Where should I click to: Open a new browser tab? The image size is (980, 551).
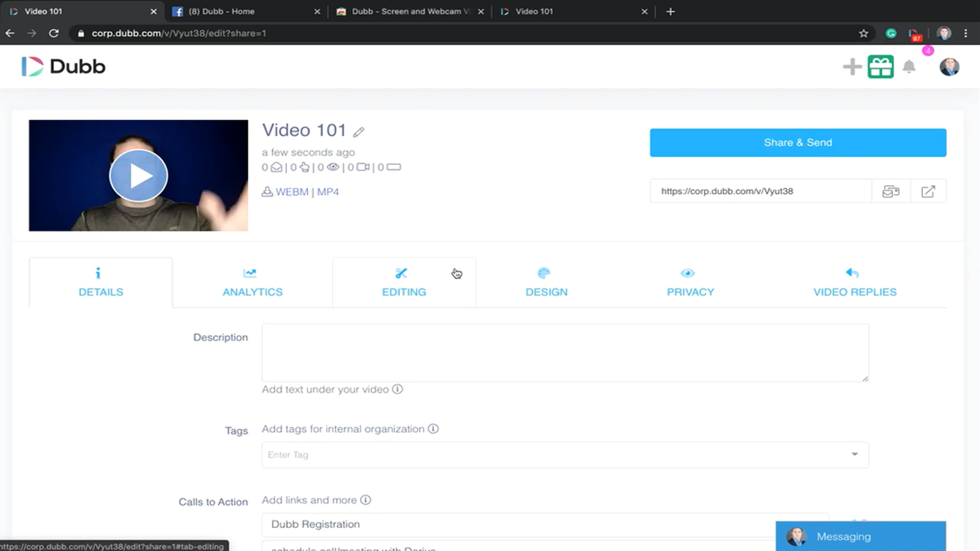tap(671, 11)
